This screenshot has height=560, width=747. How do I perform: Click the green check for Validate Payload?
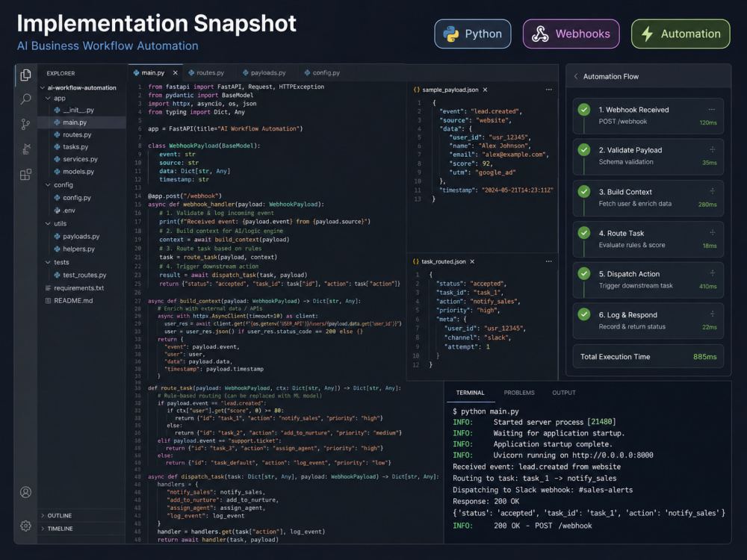pyautogui.click(x=584, y=150)
